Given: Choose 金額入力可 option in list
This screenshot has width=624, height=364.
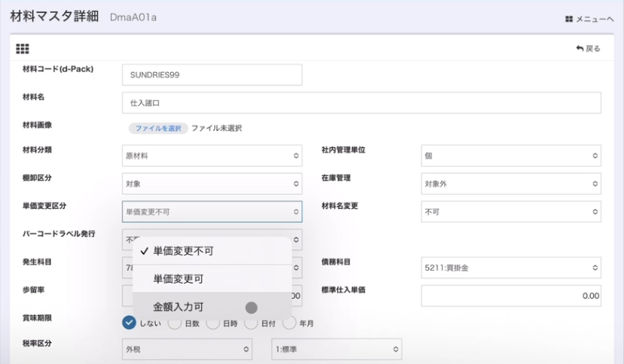Looking at the screenshot, I should 178,307.
